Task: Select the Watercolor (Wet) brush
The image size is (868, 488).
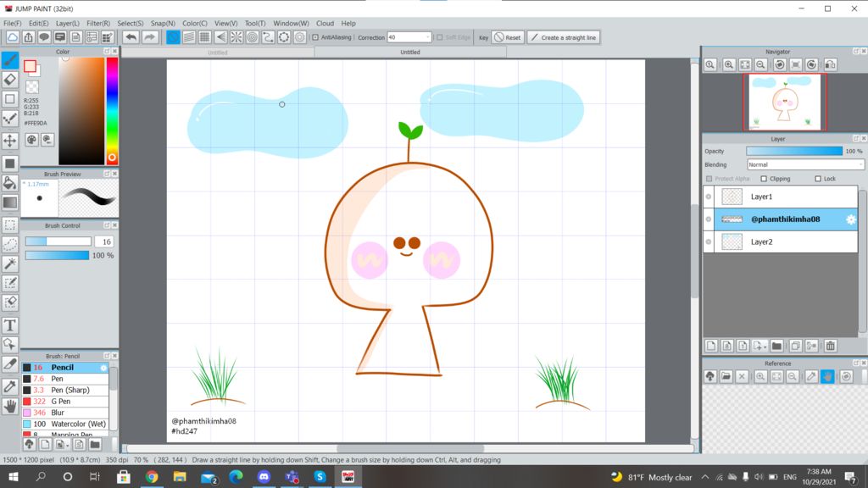Action: [65, 424]
